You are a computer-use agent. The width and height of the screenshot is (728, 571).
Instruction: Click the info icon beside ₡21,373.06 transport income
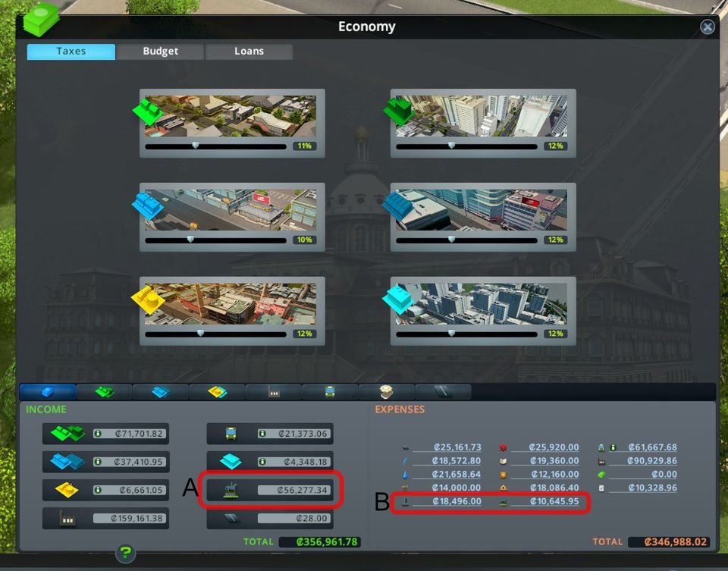(x=262, y=434)
